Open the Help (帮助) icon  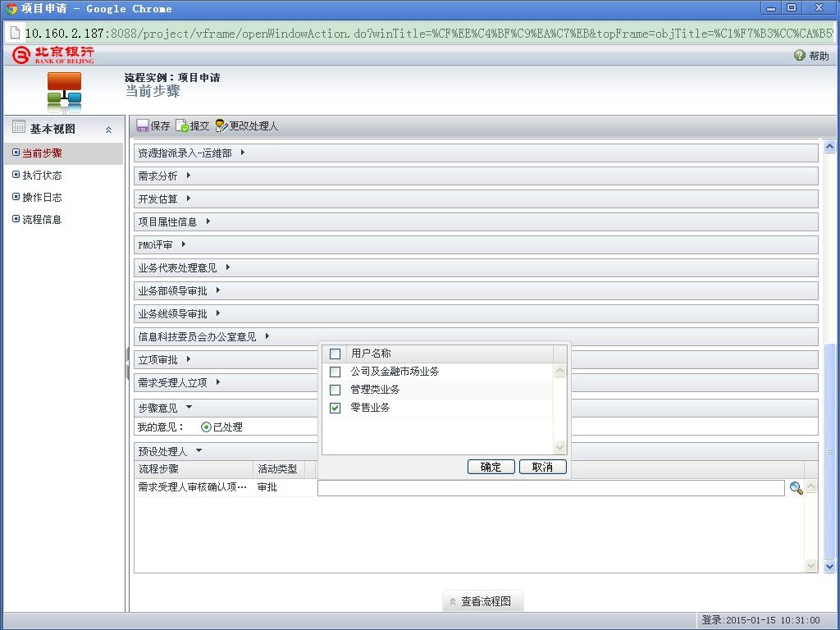click(x=799, y=55)
